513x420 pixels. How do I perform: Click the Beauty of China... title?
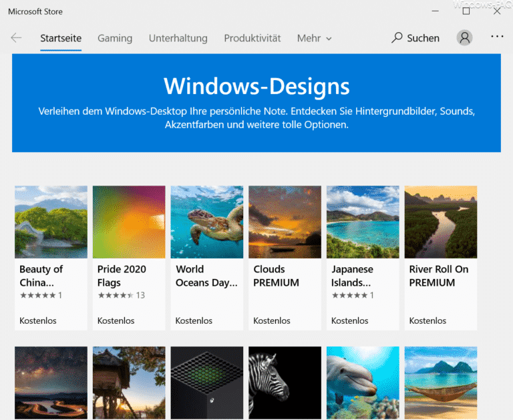pos(41,276)
